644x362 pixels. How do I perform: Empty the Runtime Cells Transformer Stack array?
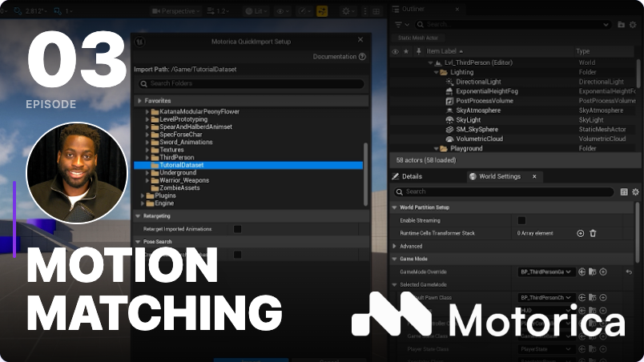click(593, 233)
